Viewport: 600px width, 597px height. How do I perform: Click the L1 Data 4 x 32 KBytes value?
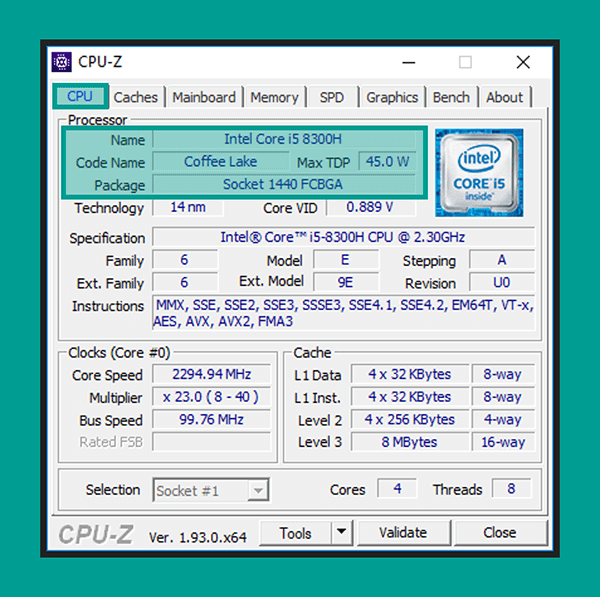coord(410,374)
